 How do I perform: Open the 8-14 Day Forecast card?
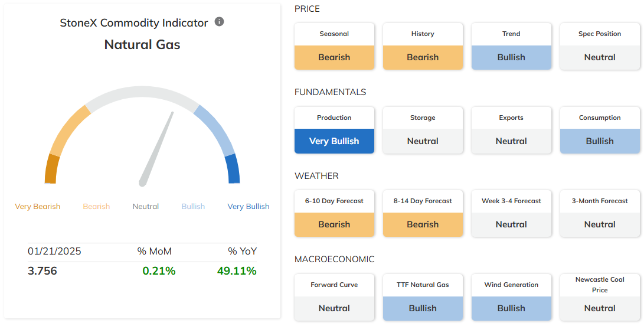(423, 213)
